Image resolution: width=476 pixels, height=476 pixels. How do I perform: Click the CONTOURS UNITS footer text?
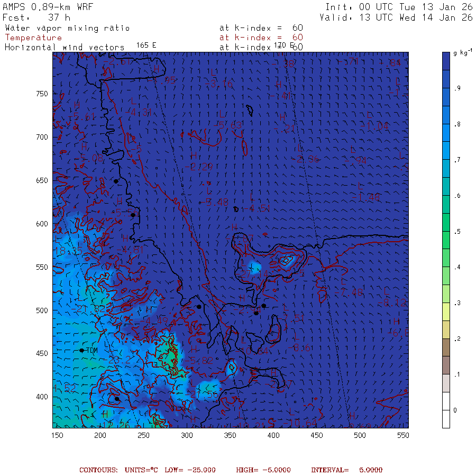tap(118, 470)
